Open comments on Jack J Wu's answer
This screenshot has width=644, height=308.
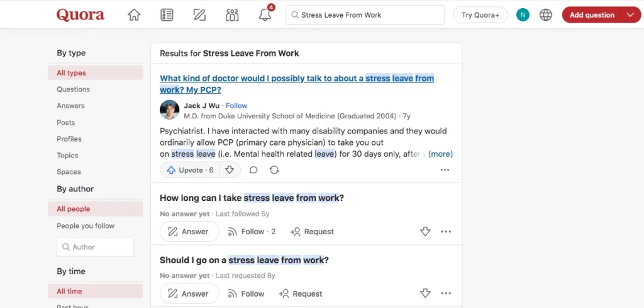(253, 170)
